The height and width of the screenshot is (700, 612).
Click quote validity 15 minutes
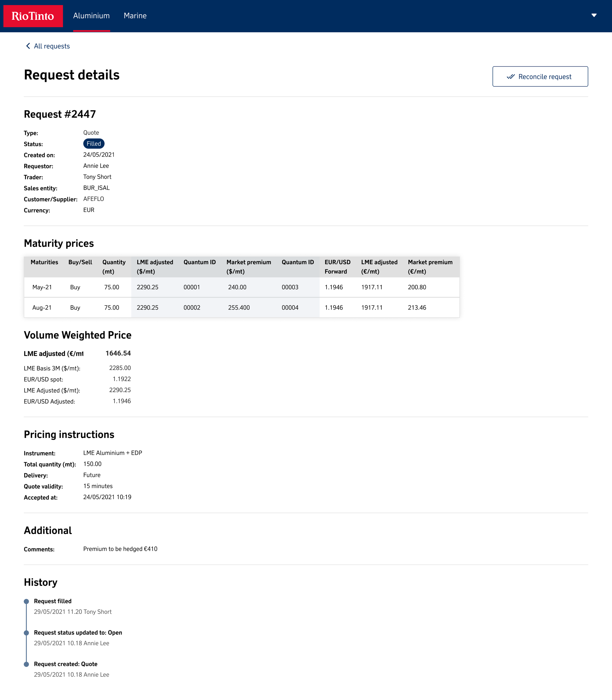tap(98, 486)
